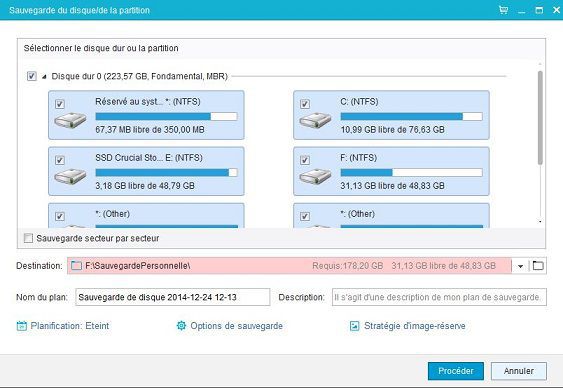The image size is (563, 388).
Task: Maximize the backup window
Action: pyautogui.click(x=539, y=10)
